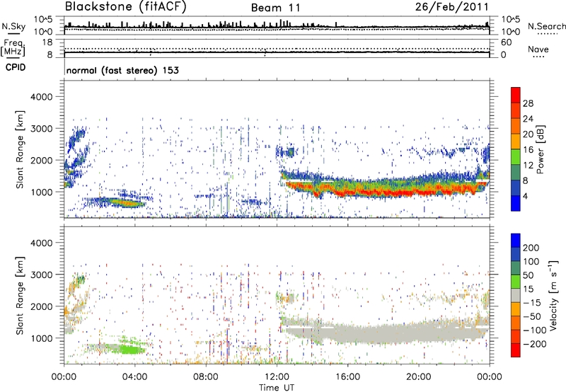The width and height of the screenshot is (566, 392).
Task: Click the "08:00" time axis label
Action: (x=206, y=377)
